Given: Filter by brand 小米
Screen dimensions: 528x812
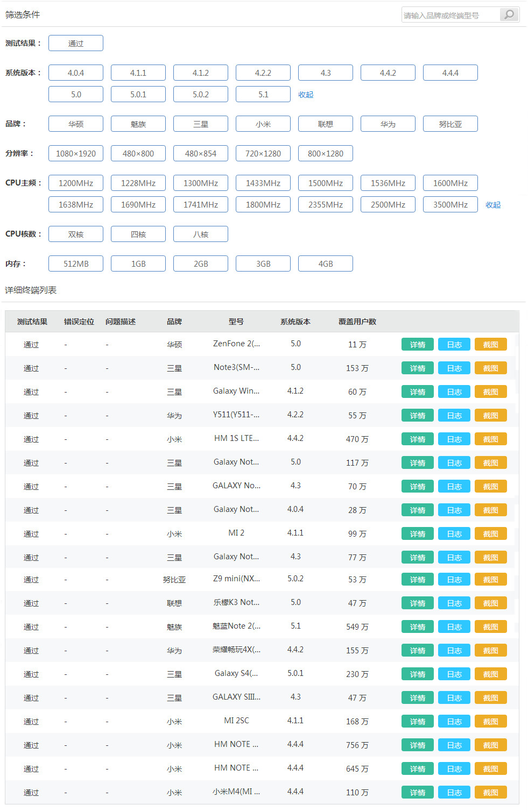Looking at the screenshot, I should [263, 124].
